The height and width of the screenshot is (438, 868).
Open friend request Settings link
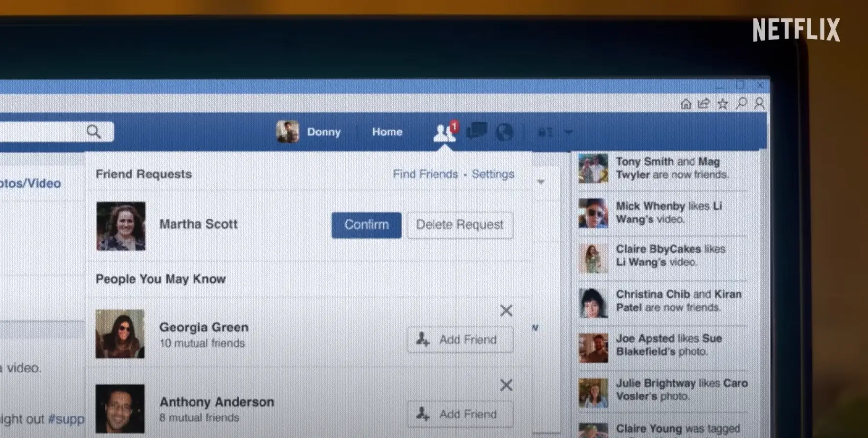point(493,174)
